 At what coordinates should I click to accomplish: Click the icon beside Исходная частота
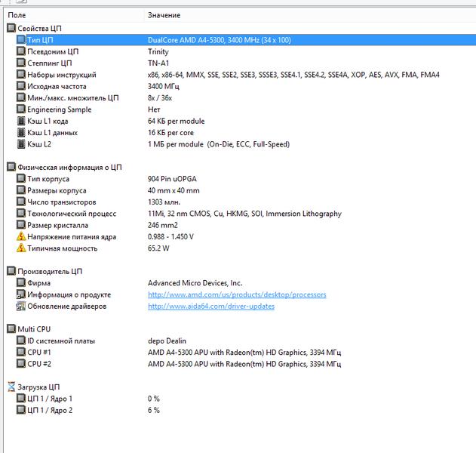click(21, 86)
